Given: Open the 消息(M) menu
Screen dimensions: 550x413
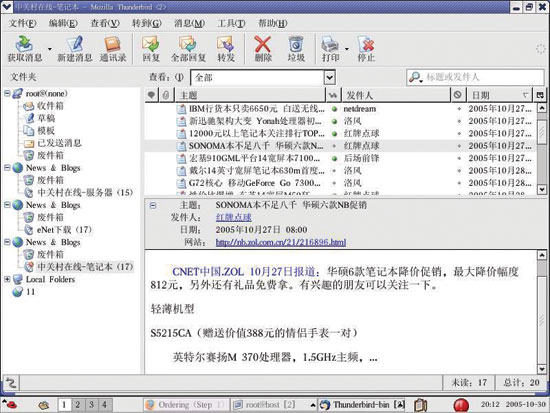Looking at the screenshot, I should pyautogui.click(x=189, y=23).
